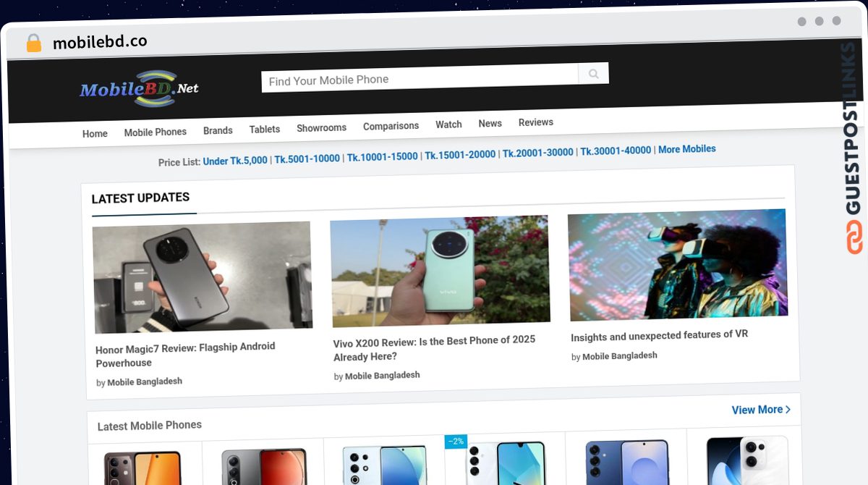Open the phone card with the -2% badge

click(505, 460)
